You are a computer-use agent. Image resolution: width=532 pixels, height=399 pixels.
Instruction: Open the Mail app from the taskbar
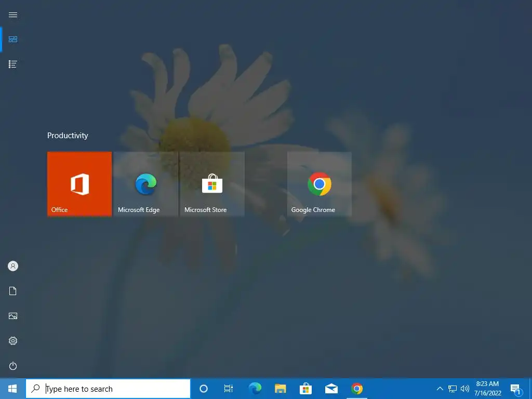tap(331, 389)
